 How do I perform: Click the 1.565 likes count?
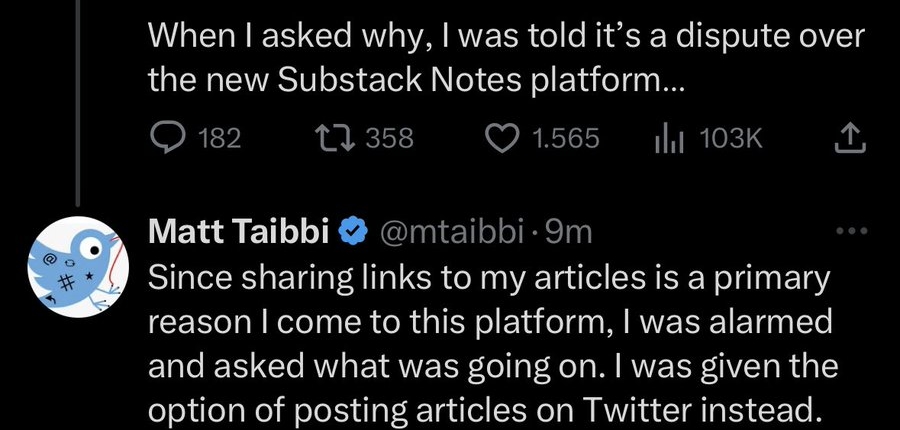click(x=565, y=140)
